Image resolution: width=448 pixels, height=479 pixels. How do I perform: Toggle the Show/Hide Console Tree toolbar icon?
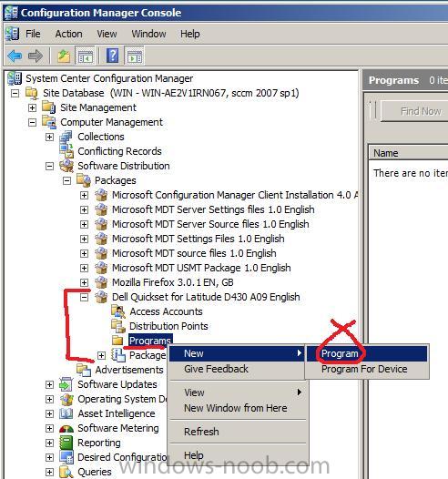pyautogui.click(x=85, y=56)
